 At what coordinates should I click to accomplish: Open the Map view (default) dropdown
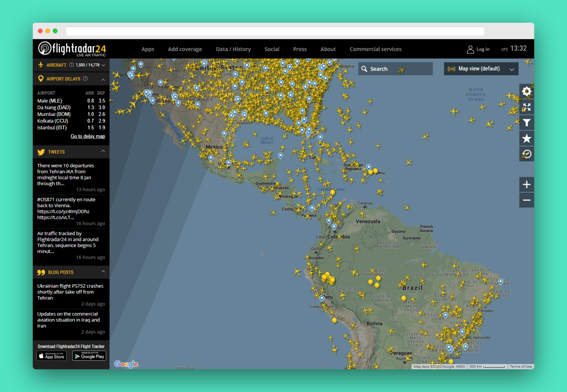(x=481, y=69)
